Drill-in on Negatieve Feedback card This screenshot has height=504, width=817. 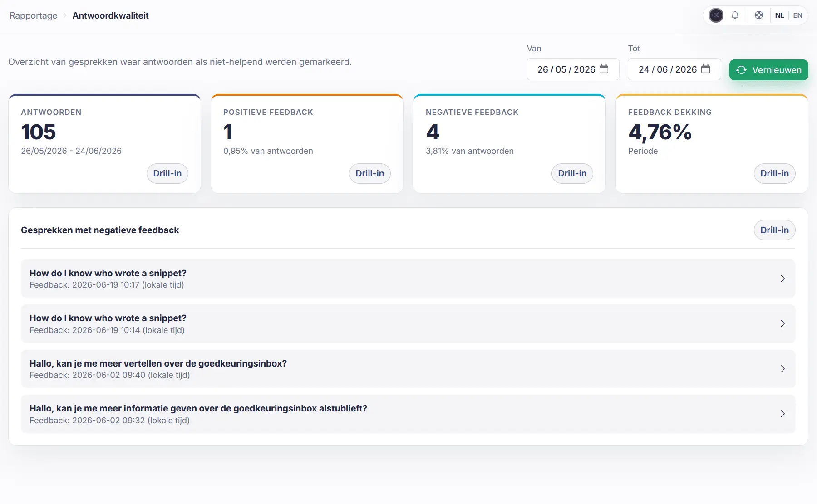pos(572,173)
